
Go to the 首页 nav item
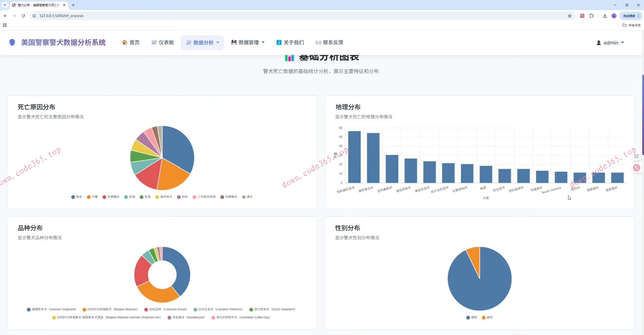click(131, 43)
